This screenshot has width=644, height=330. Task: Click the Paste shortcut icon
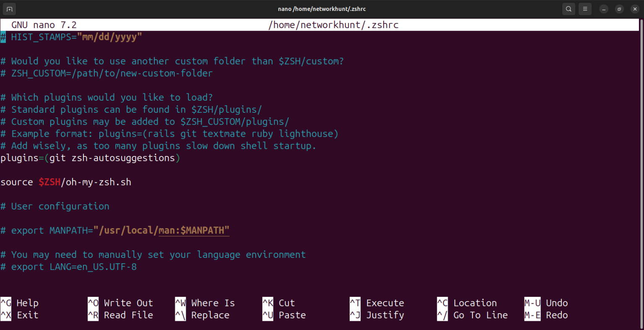pos(267,315)
